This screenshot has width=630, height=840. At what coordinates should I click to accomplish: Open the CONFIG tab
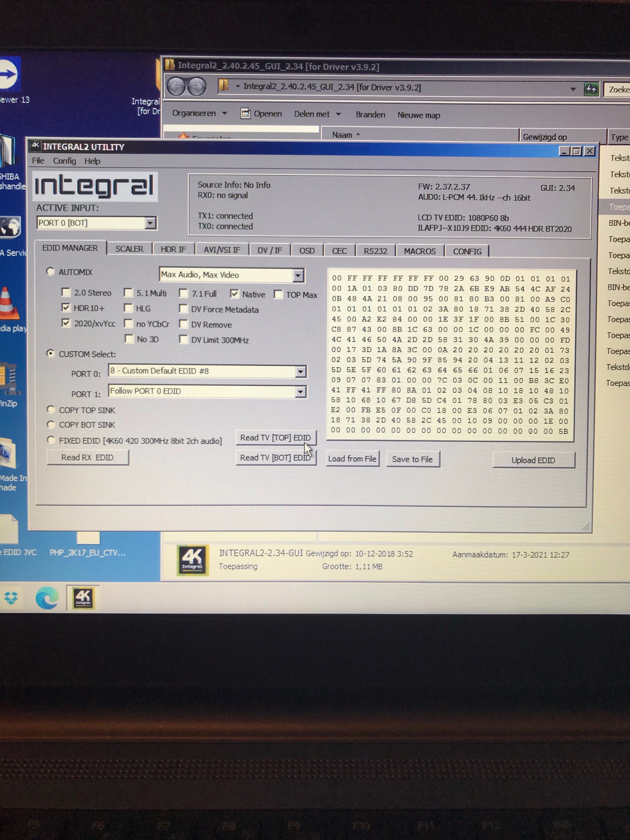(467, 252)
